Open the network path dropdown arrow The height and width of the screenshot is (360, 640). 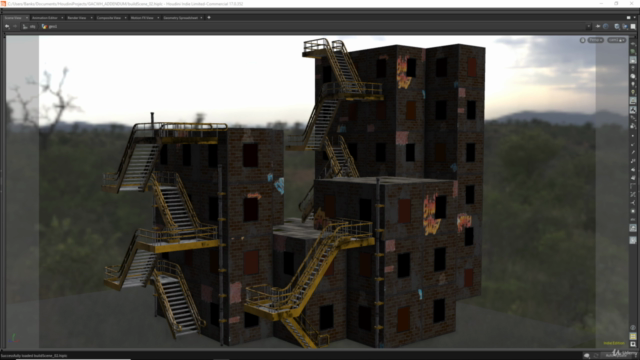589,27
